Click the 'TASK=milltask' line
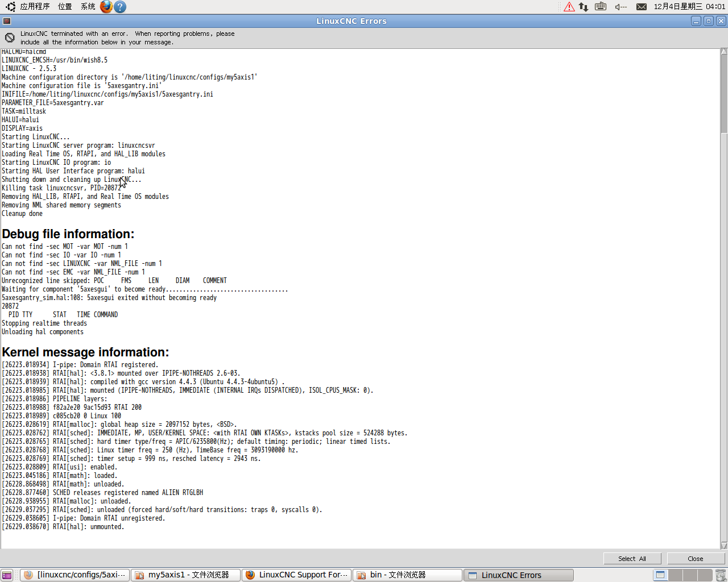 coord(24,111)
